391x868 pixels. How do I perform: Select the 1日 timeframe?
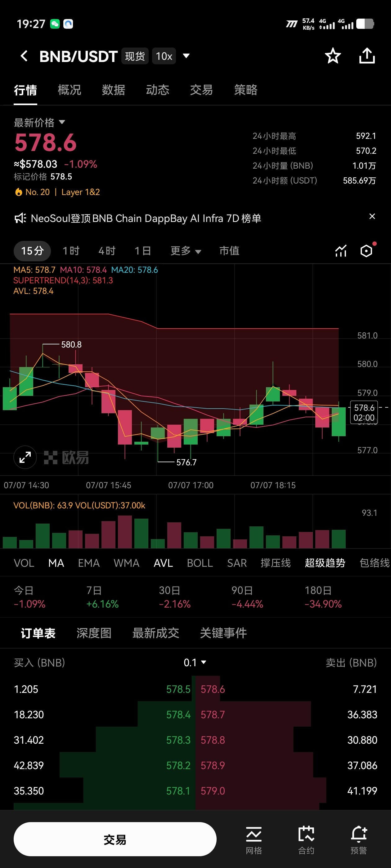(x=143, y=251)
